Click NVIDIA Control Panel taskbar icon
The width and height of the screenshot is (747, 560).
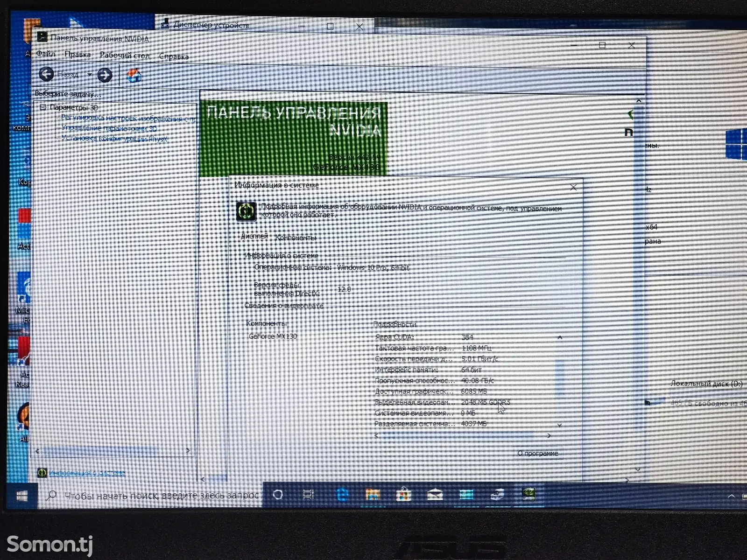click(529, 494)
